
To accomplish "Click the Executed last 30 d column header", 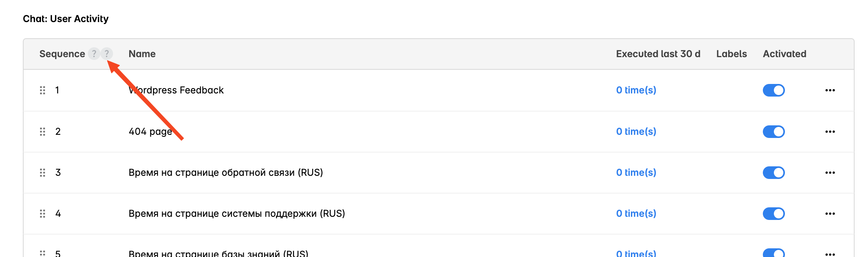I will (x=658, y=54).
